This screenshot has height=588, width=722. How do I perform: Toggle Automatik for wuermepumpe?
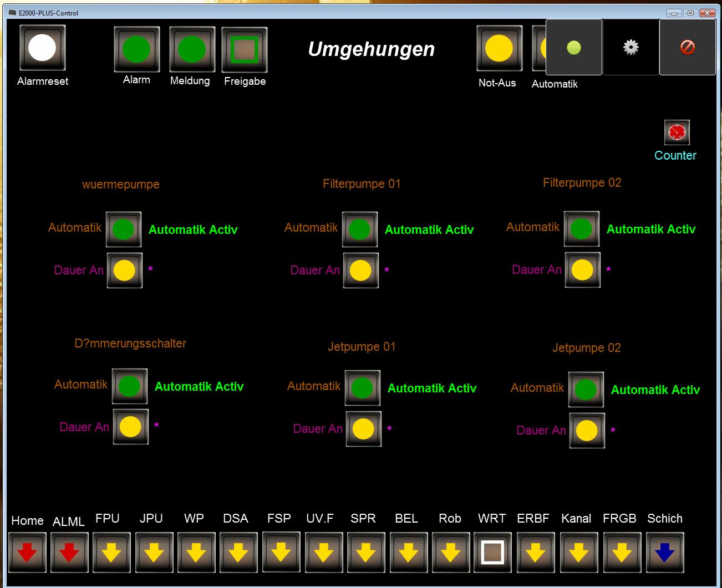124,229
